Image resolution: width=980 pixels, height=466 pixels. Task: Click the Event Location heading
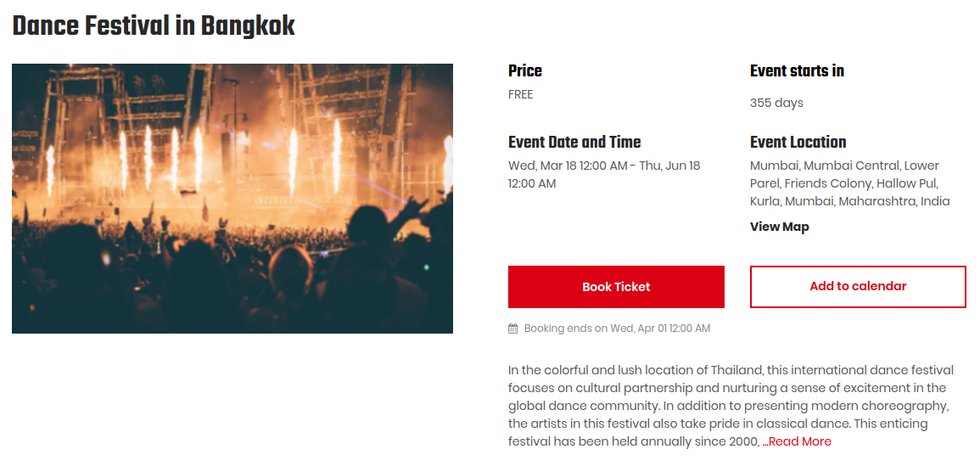(798, 143)
